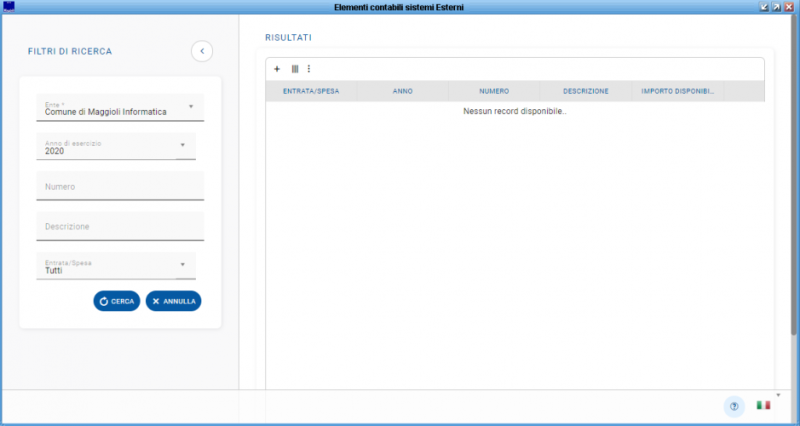Expand the small arrow above the flag
This screenshot has width=800, height=426.
point(779,395)
